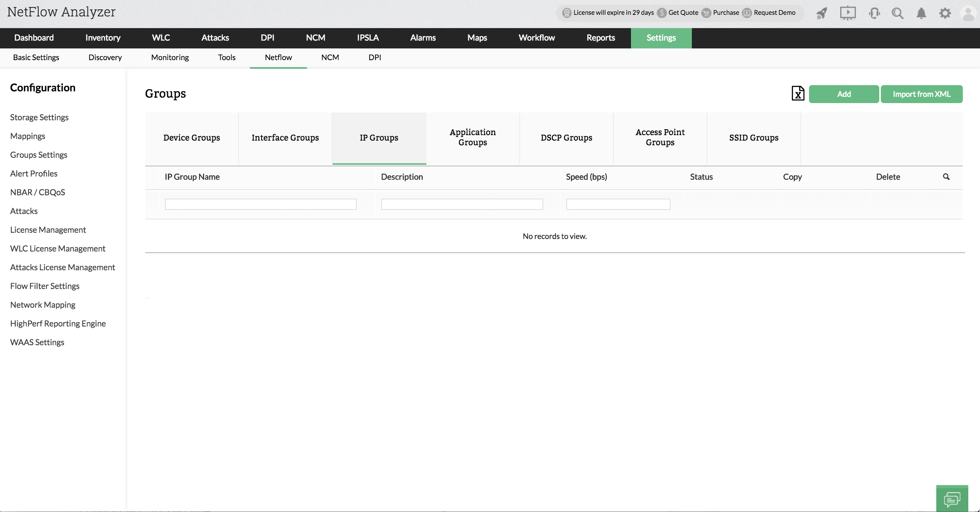Viewport: 980px width, 512px height.
Task: Open the presentation screen icon
Action: click(848, 13)
